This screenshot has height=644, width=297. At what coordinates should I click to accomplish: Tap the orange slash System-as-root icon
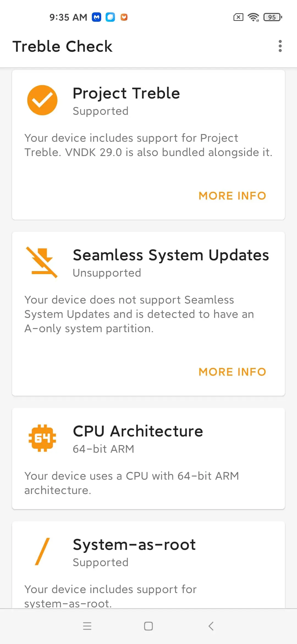[42, 552]
